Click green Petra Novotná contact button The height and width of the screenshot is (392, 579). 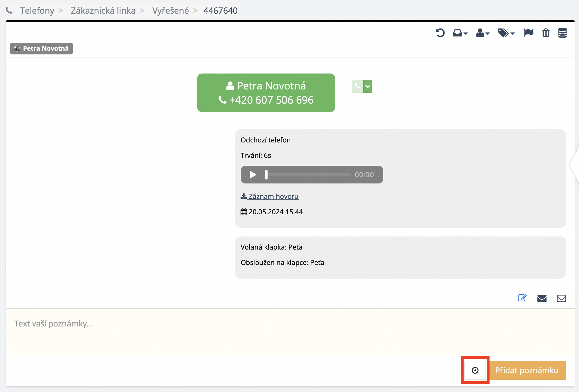point(266,93)
